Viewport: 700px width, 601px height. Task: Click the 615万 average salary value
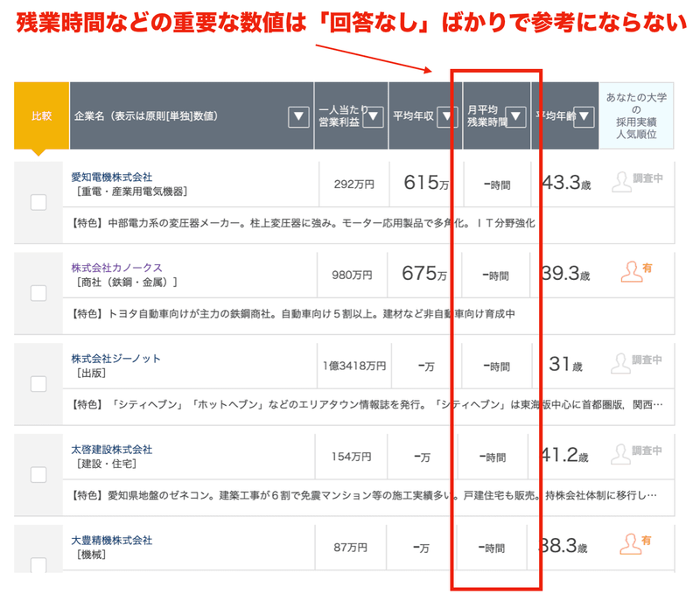pyautogui.click(x=426, y=183)
